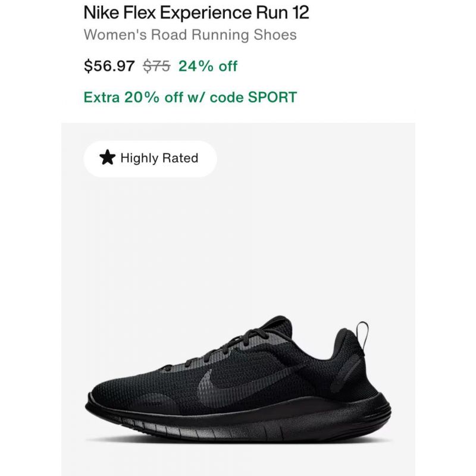Click the green 24% off label
476x476 pixels.
click(x=208, y=66)
